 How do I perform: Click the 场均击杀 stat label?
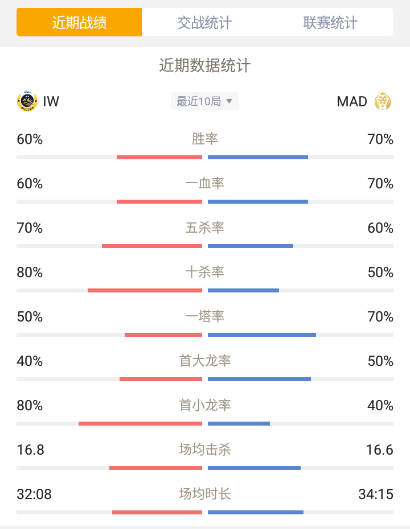pyautogui.click(x=205, y=450)
